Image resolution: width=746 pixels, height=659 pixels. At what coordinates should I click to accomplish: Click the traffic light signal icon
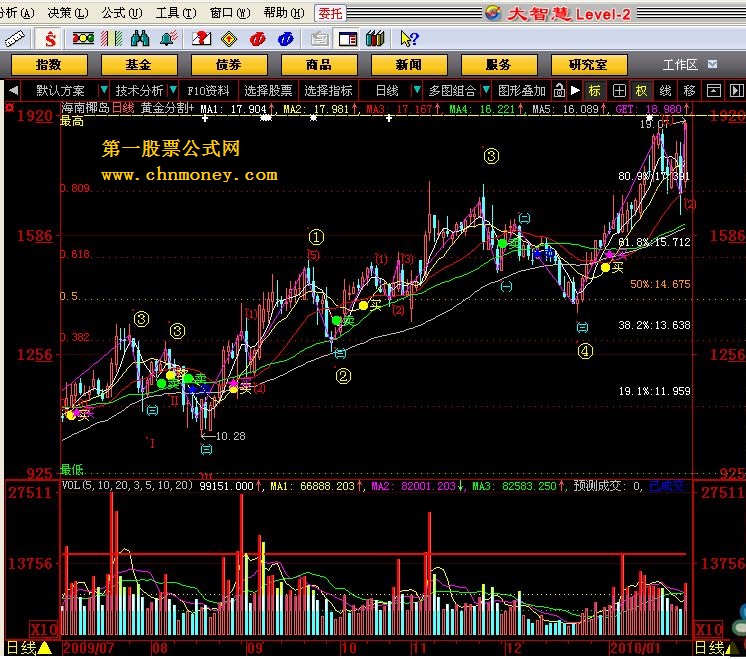point(83,38)
